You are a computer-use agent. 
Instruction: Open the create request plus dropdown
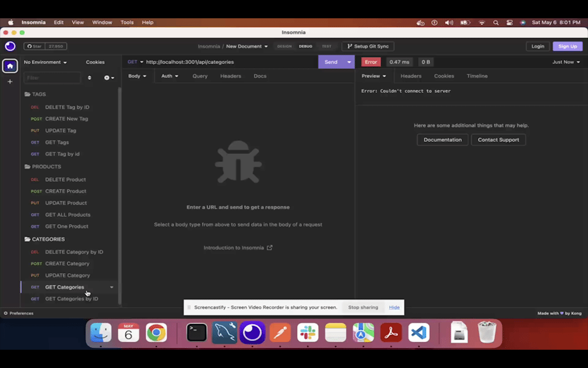coord(109,78)
